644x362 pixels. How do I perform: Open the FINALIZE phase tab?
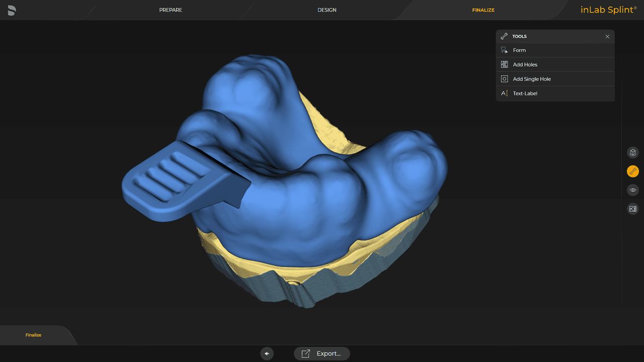[x=482, y=10]
